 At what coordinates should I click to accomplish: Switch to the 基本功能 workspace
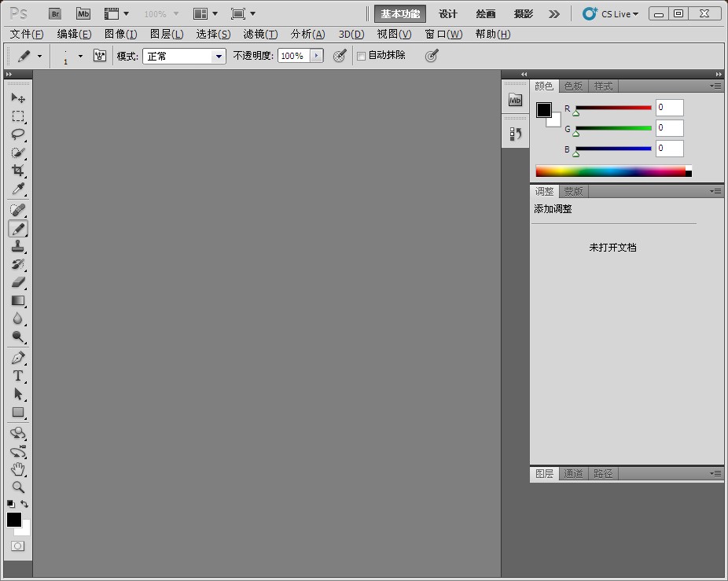click(x=400, y=14)
